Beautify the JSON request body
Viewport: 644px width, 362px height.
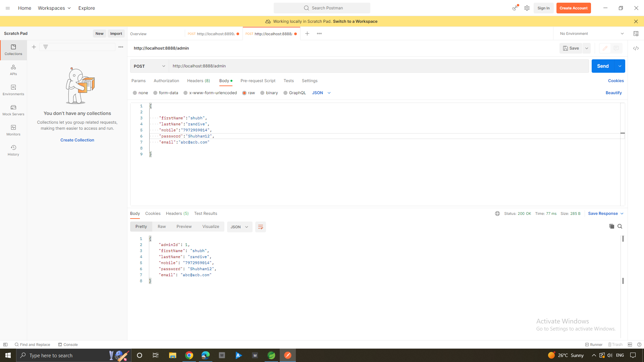[613, 93]
